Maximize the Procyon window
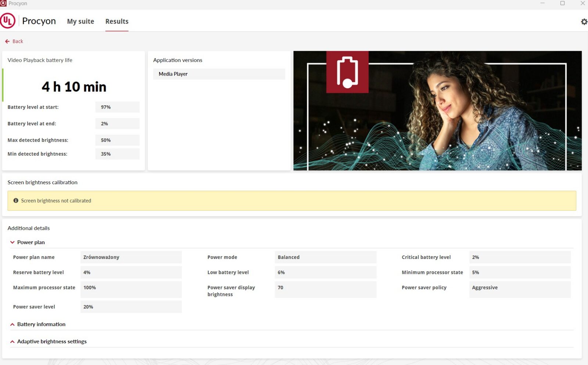 tap(562, 3)
